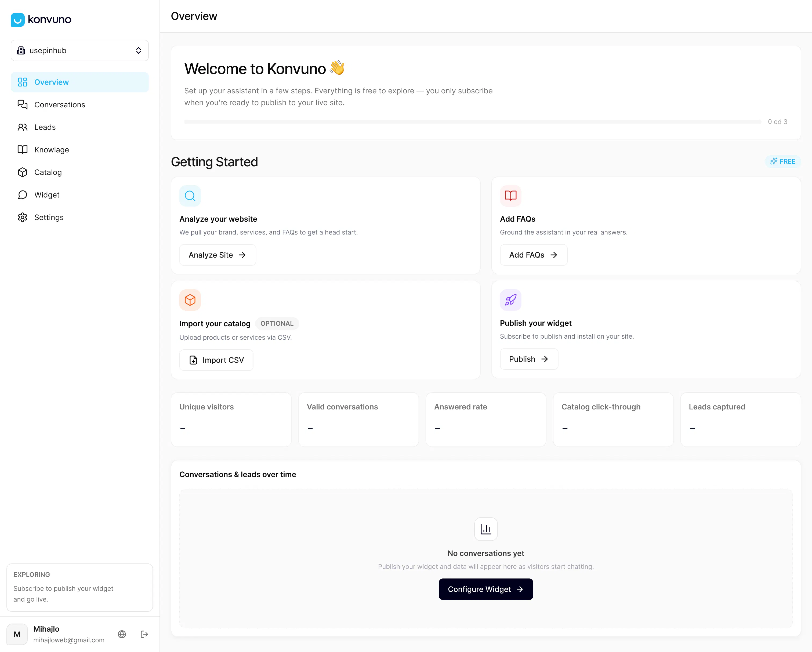Click the Import CSV button

click(x=216, y=360)
